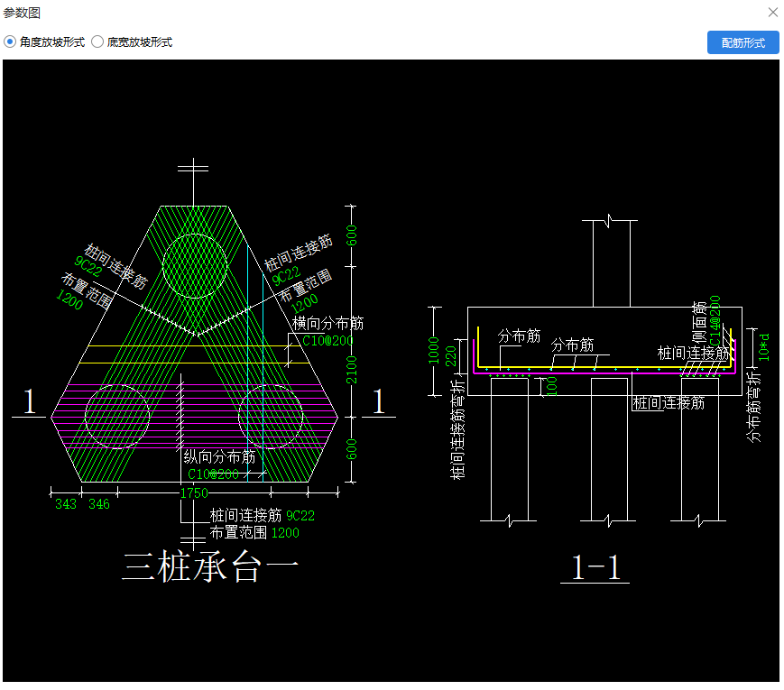
Task: Edit 9C22 on the right slanted 桩间连接筋
Action: pyautogui.click(x=286, y=275)
